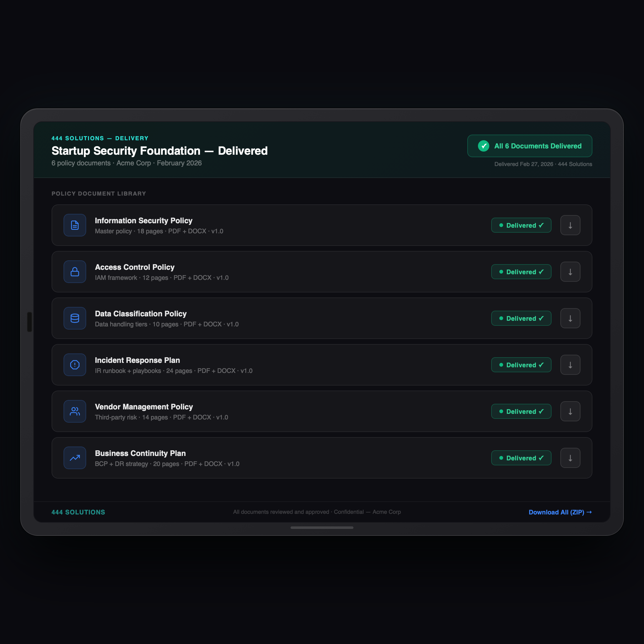Viewport: 644px width, 644px height.
Task: Download the Data Classification Policy
Action: pyautogui.click(x=570, y=318)
